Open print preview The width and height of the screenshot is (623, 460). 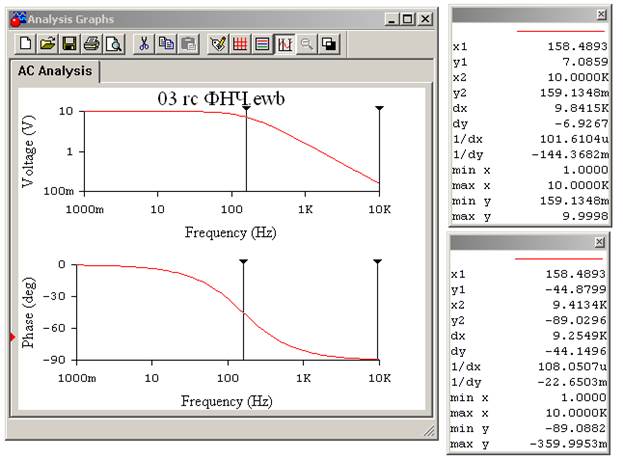click(x=114, y=44)
